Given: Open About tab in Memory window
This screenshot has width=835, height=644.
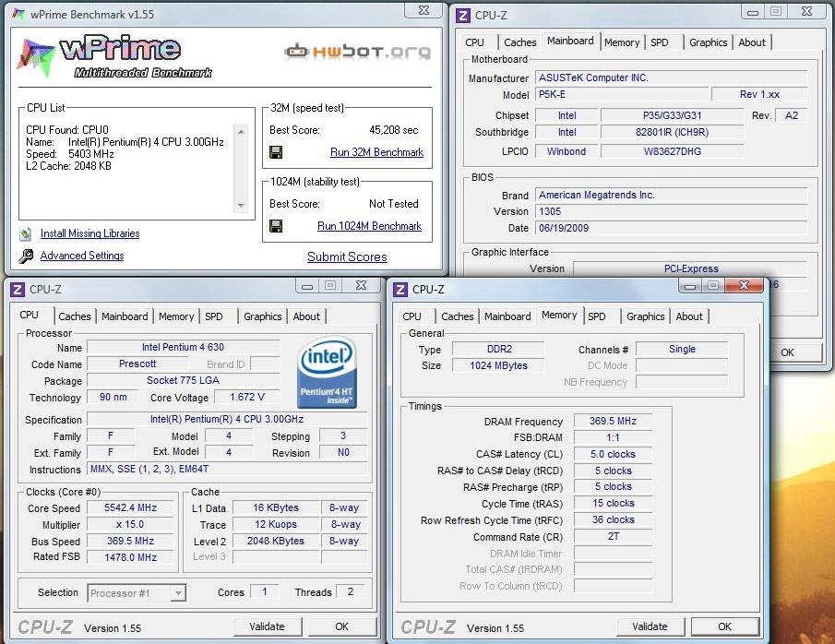Looking at the screenshot, I should click(x=689, y=316).
